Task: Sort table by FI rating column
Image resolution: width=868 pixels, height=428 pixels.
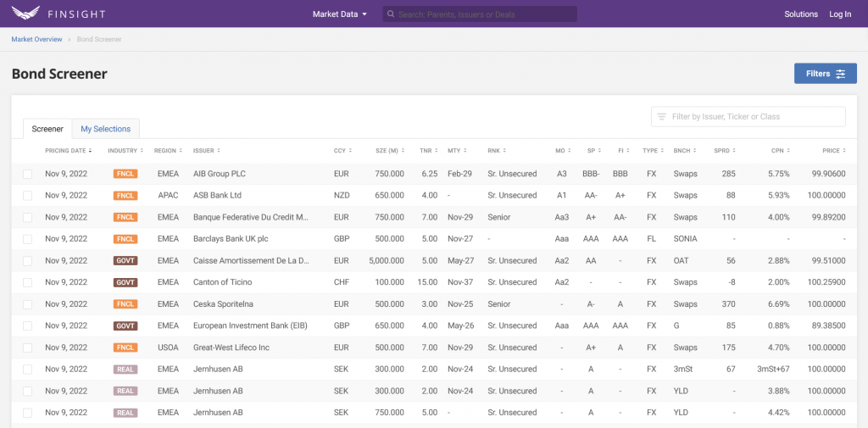Action: coord(623,151)
